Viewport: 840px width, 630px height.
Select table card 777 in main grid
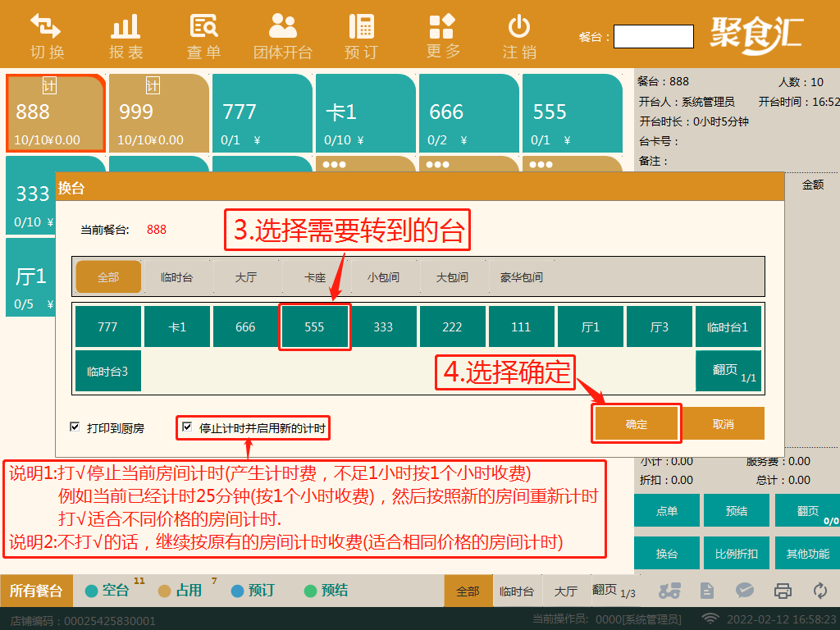(262, 113)
